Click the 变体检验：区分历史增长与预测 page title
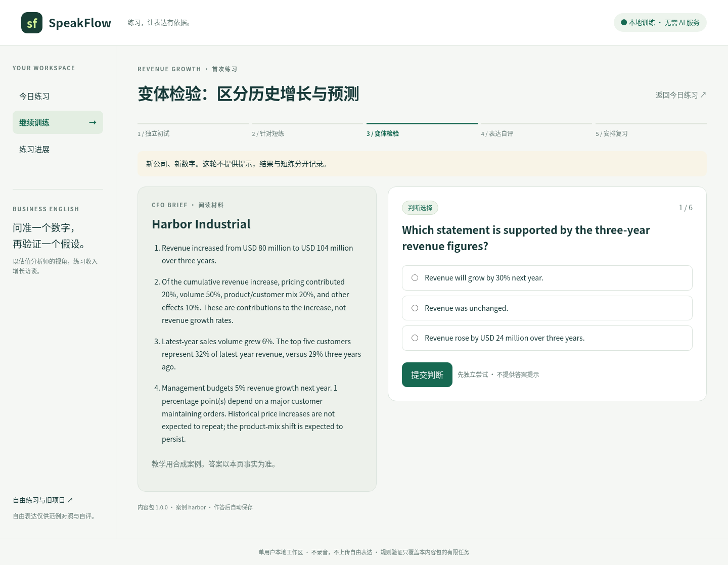Screen dimensions: 728x565 pos(248,94)
